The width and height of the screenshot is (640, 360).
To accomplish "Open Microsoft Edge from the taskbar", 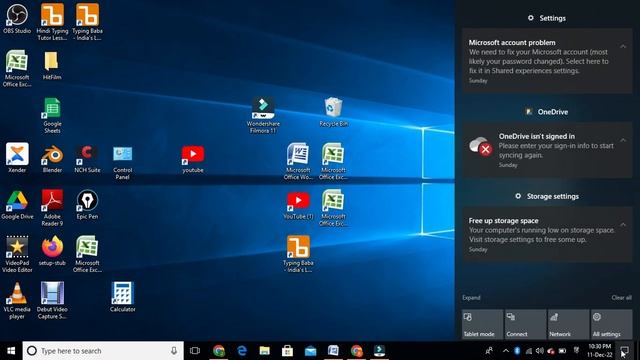I will [242, 351].
